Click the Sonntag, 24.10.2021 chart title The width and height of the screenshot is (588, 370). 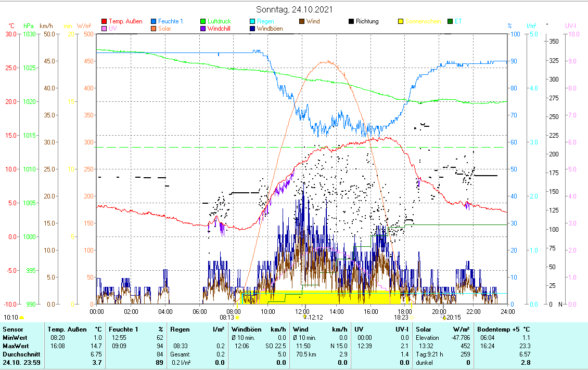click(x=295, y=9)
